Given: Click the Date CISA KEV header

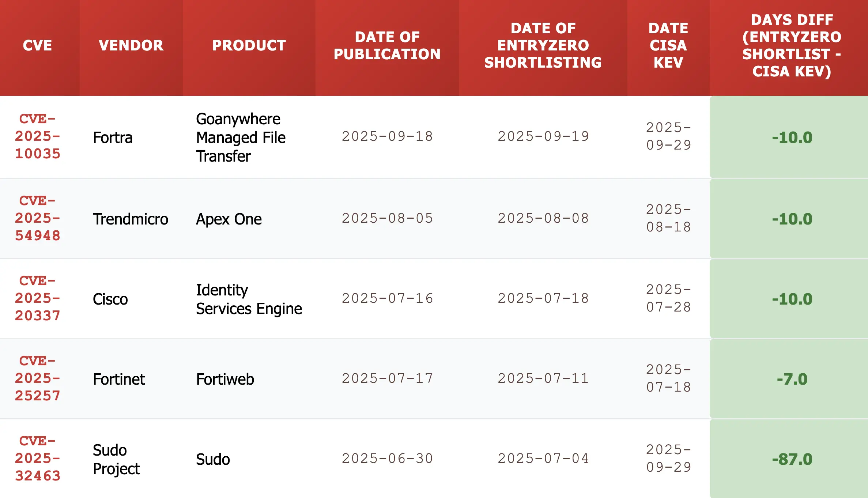Looking at the screenshot, I should 668,46.
